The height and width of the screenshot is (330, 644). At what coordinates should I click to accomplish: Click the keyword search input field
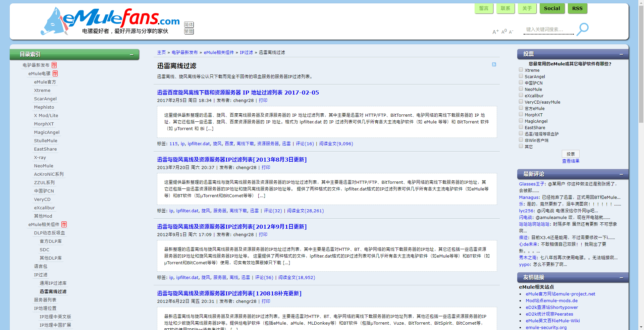pyautogui.click(x=548, y=30)
